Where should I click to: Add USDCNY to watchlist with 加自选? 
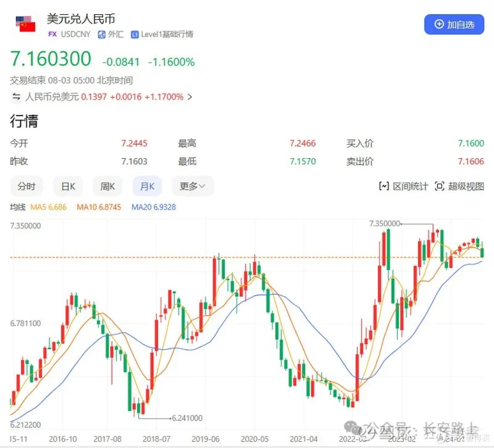[x=454, y=24]
